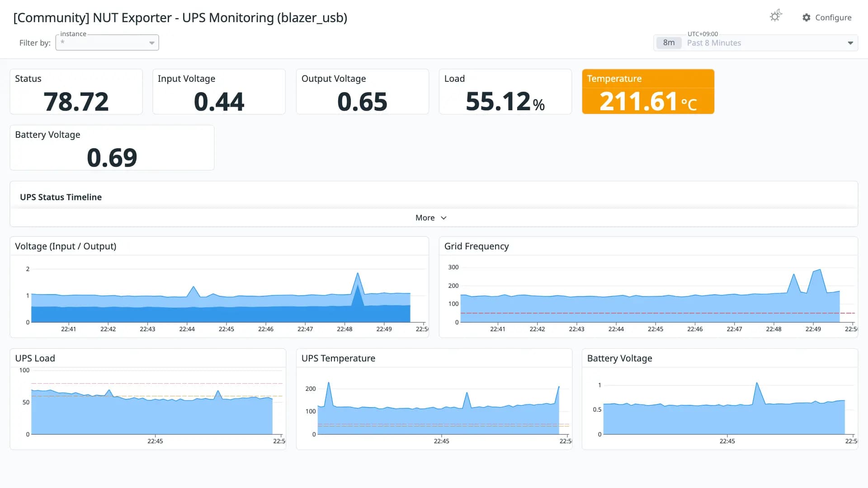Click the Voltage (Input / Output) chart title
The width and height of the screenshot is (868, 488).
(66, 246)
